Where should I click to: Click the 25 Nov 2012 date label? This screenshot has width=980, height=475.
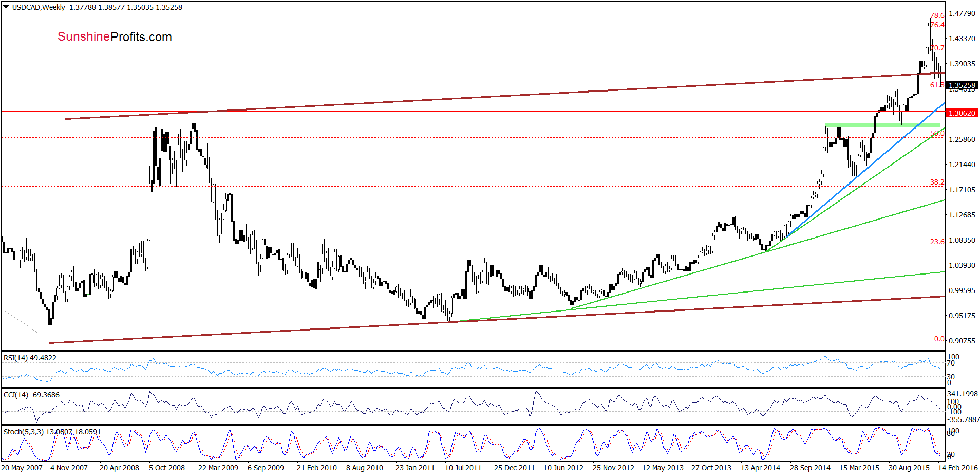pos(613,468)
